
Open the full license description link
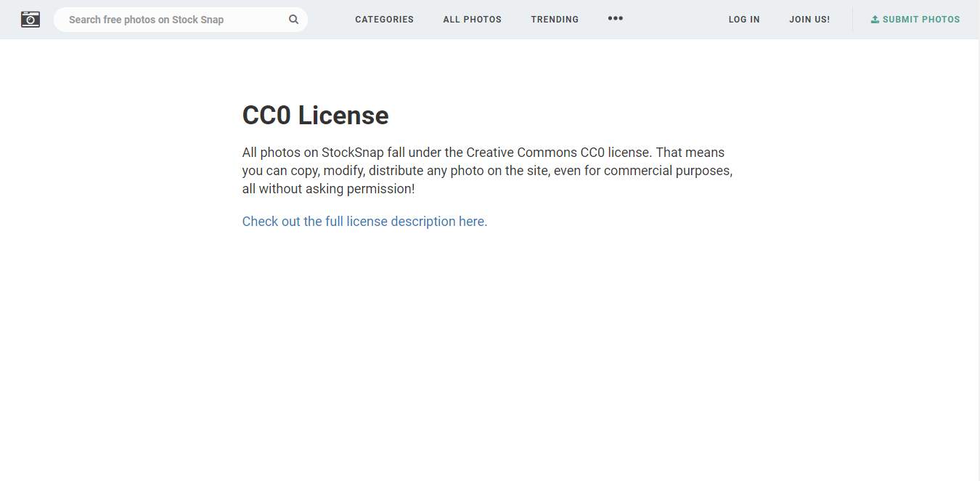[364, 222]
